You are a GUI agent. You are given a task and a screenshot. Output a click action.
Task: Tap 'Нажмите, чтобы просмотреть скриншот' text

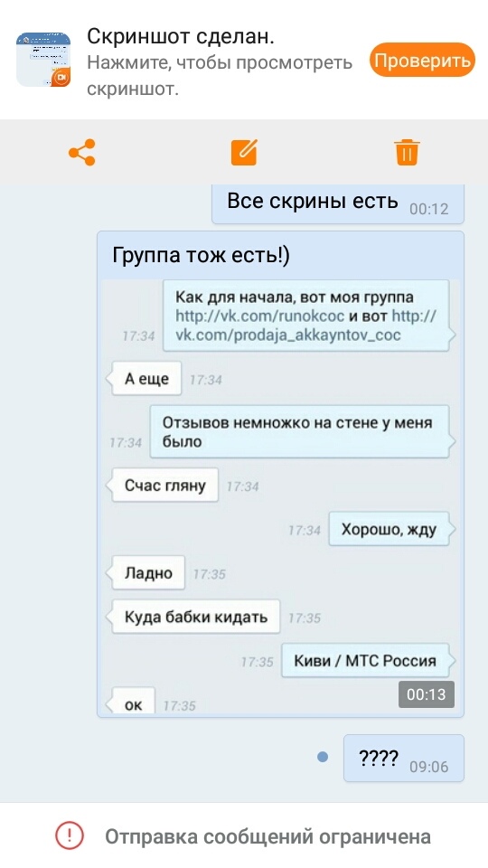click(220, 75)
